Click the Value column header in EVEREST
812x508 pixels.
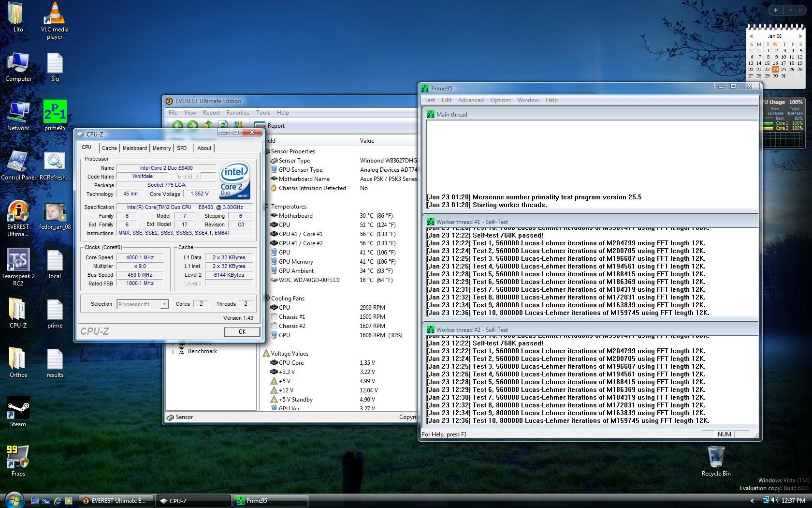(387, 141)
